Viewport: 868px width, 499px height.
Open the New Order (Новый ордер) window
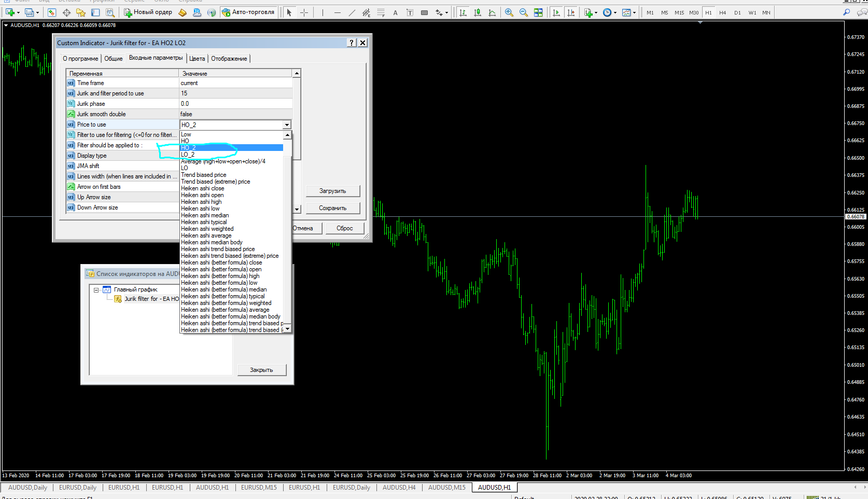point(148,12)
